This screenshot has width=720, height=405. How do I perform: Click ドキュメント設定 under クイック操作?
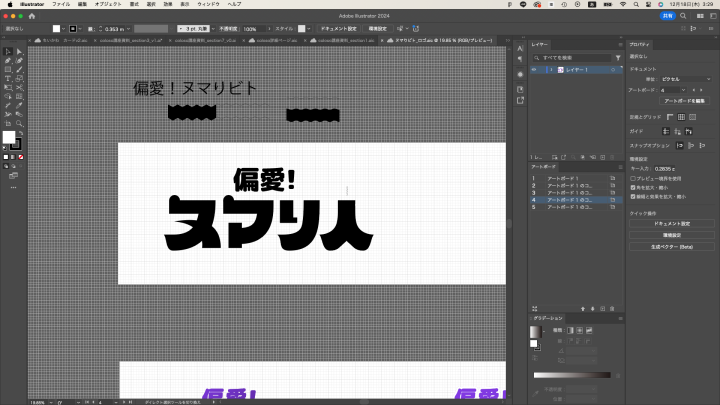click(x=672, y=224)
